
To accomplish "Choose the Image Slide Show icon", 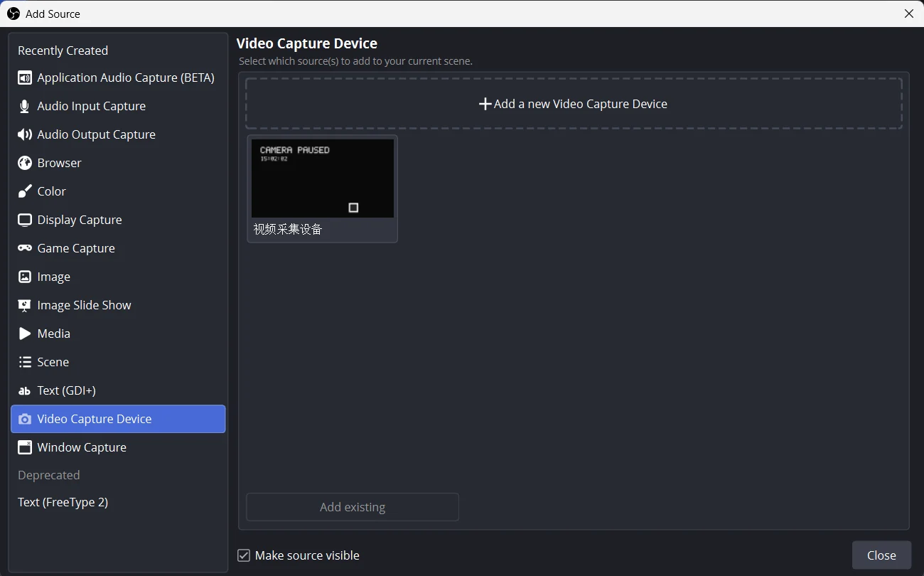I will (25, 305).
